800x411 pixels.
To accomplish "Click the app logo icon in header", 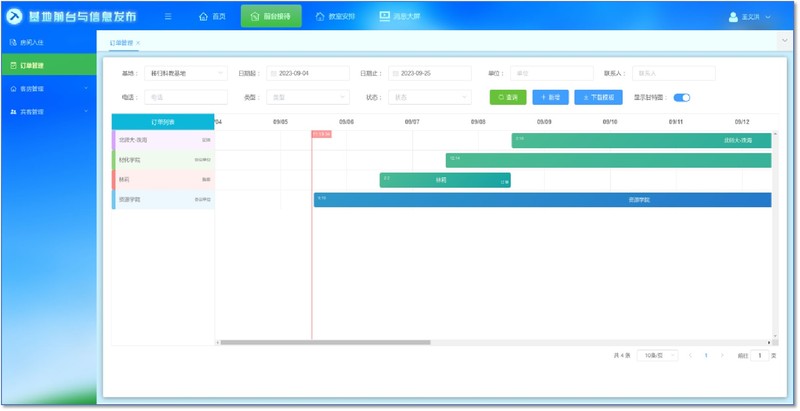I will pyautogui.click(x=14, y=16).
